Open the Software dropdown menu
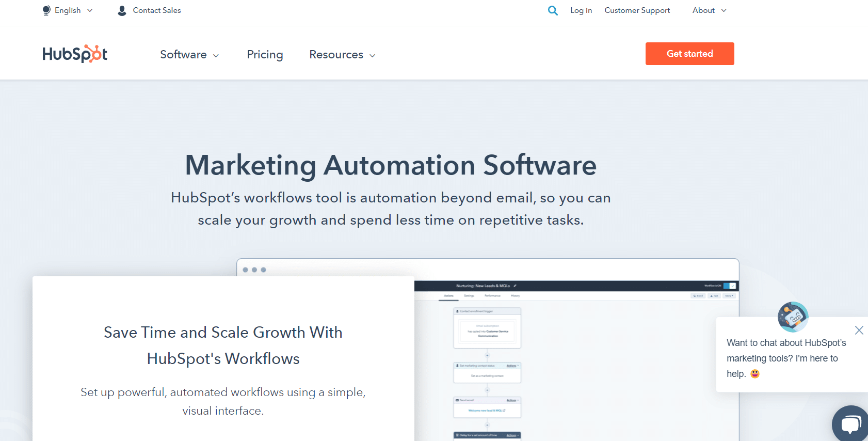Image resolution: width=868 pixels, height=441 pixels. (189, 54)
